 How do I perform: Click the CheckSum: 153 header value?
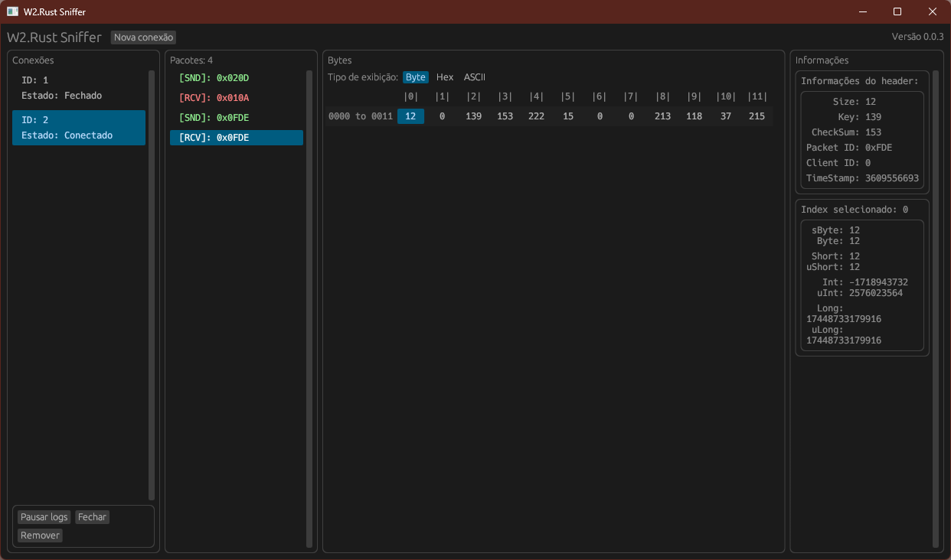(846, 132)
